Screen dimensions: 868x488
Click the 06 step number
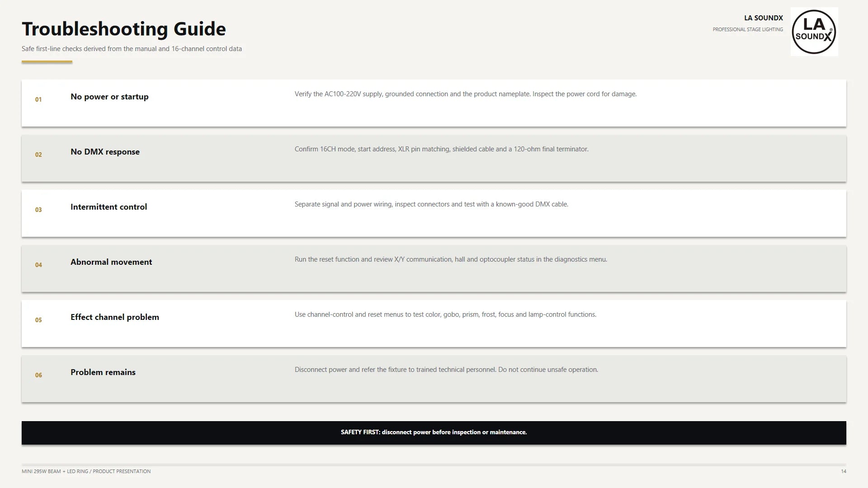(38, 375)
